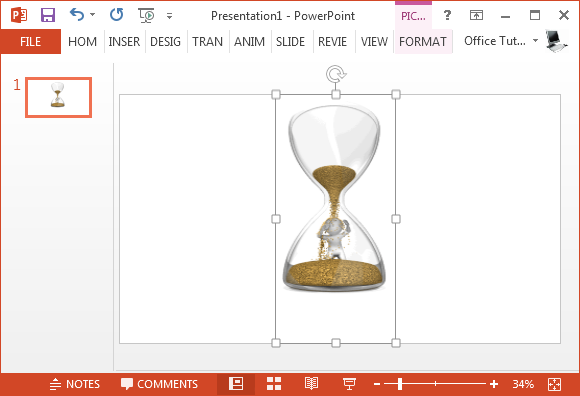Click the Redo/Repeat icon
Viewport: 580px width, 396px height.
coord(117,15)
